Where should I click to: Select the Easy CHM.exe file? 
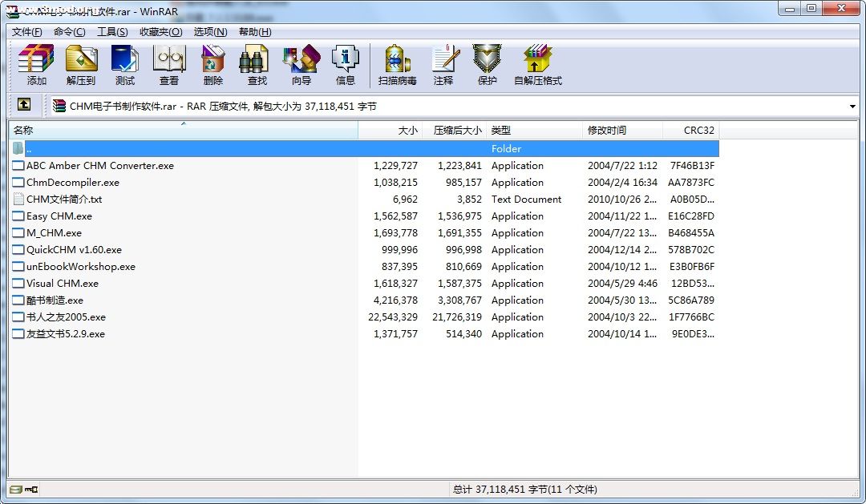click(59, 216)
